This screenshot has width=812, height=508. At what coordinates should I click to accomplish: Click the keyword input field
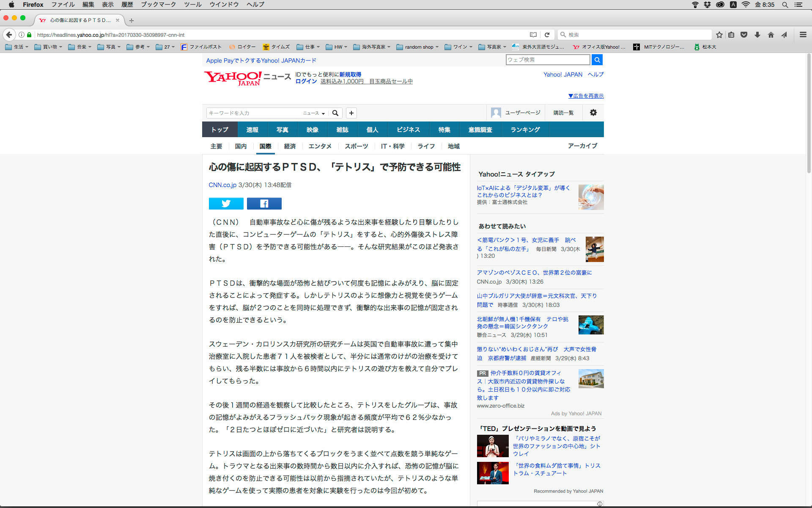click(x=254, y=113)
